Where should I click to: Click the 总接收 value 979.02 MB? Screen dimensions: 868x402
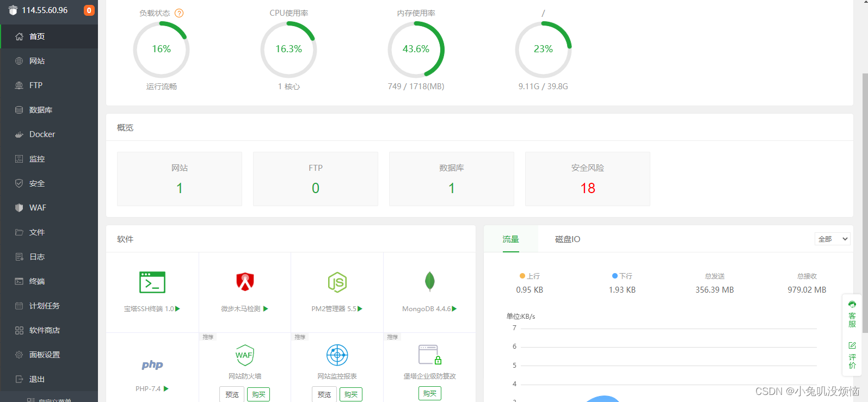(807, 290)
